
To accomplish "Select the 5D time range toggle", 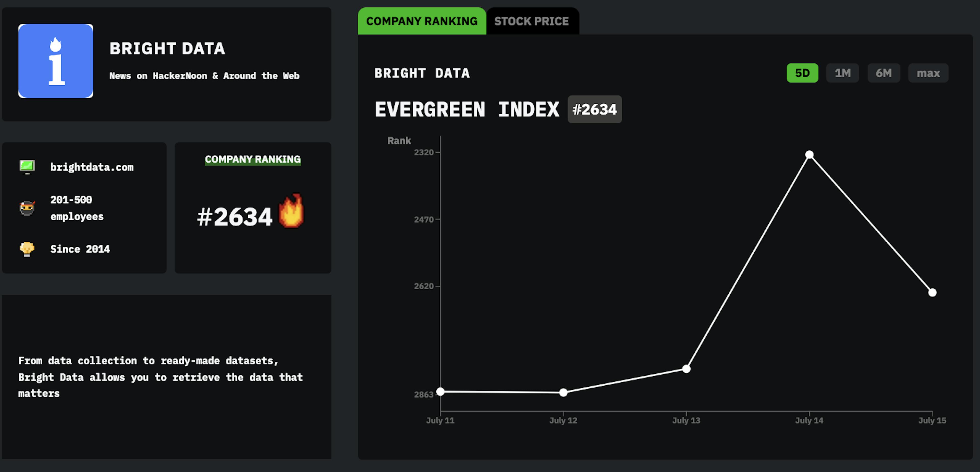I will (x=802, y=73).
